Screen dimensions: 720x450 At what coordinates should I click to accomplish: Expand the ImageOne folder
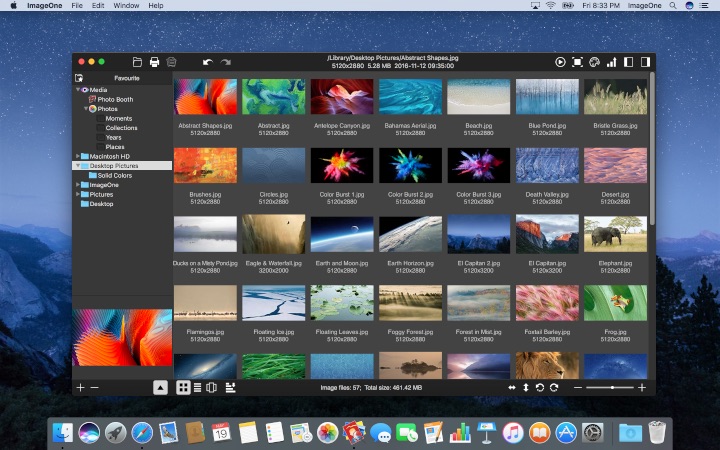coord(78,185)
